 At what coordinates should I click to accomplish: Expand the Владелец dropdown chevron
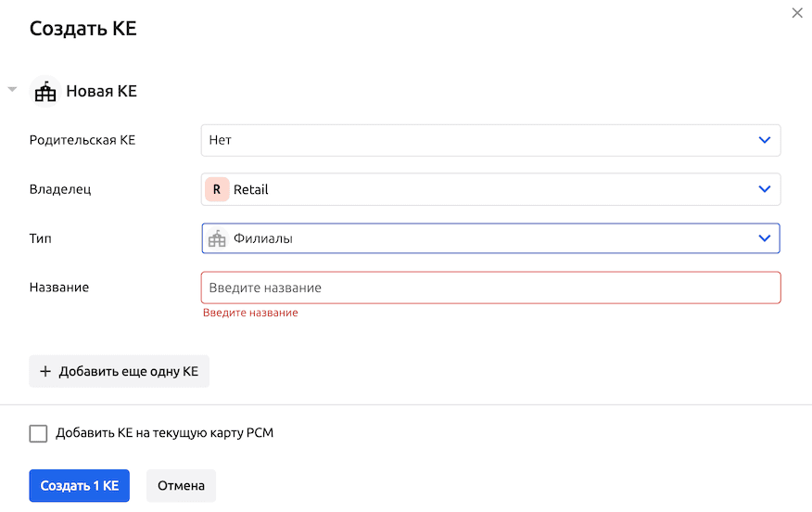764,189
